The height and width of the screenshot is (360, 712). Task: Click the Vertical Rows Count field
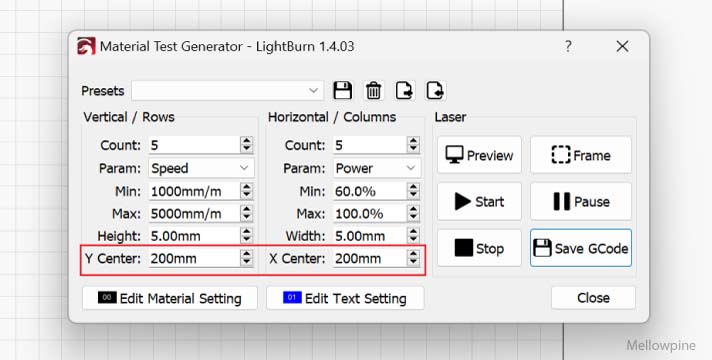[194, 145]
